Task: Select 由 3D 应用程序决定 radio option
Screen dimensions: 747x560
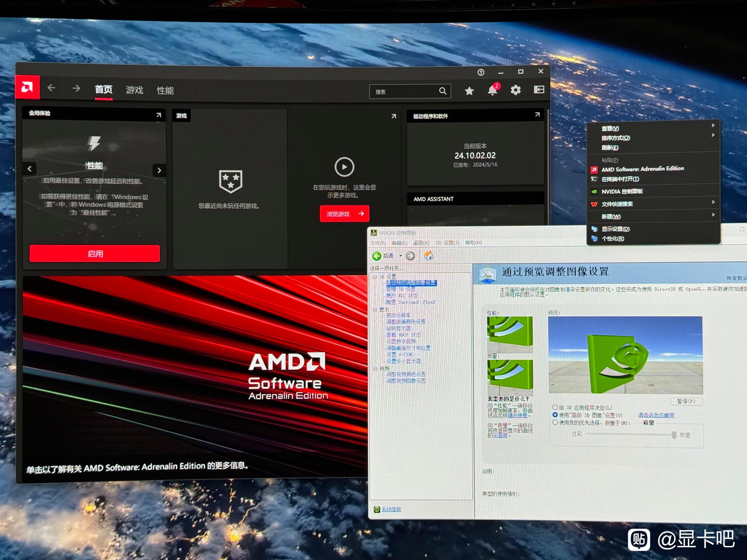Action: click(555, 407)
